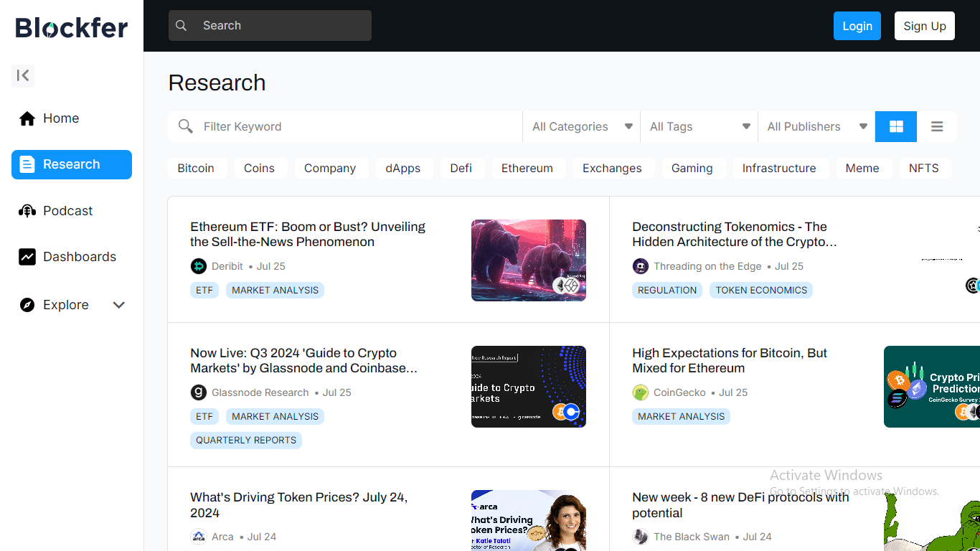Image resolution: width=980 pixels, height=551 pixels.
Task: Click the Deribit publisher icon
Action: point(199,266)
